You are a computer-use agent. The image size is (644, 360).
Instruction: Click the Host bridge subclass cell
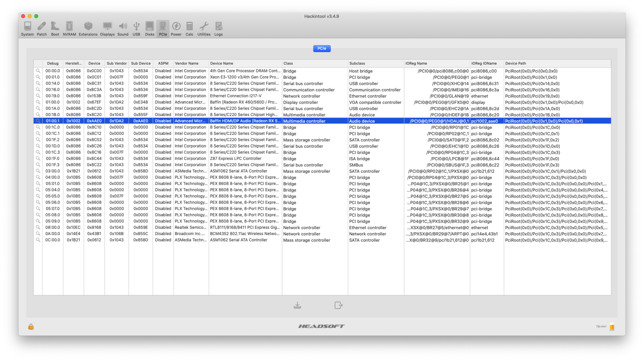click(361, 71)
